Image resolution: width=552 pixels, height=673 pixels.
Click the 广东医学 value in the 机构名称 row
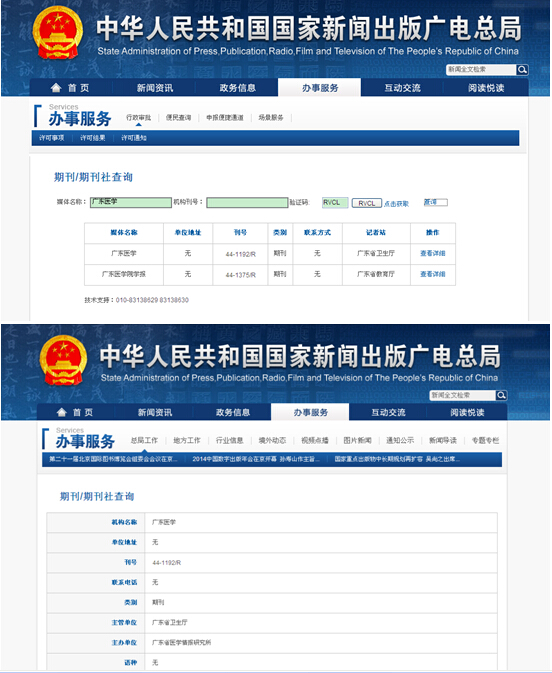[x=164, y=522]
